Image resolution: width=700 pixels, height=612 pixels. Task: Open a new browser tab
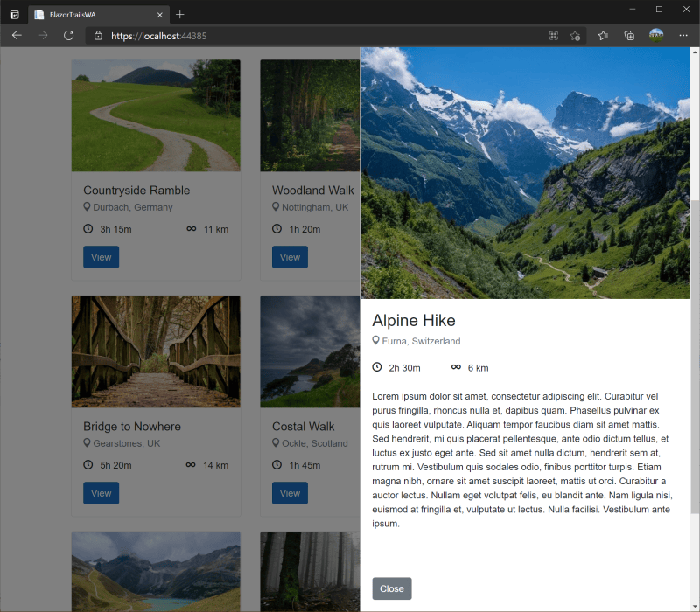click(x=180, y=15)
